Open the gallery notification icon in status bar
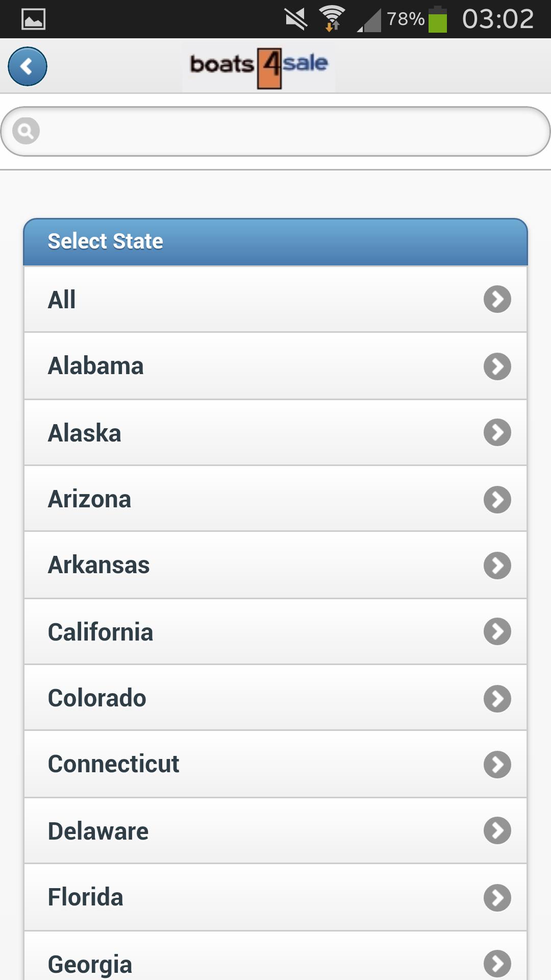The width and height of the screenshot is (551, 980). [x=34, y=19]
